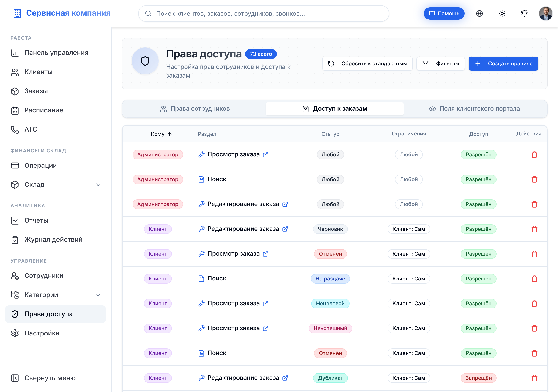Open external link for Администратор Просмотр заказа
558x392 pixels.
tap(265, 155)
